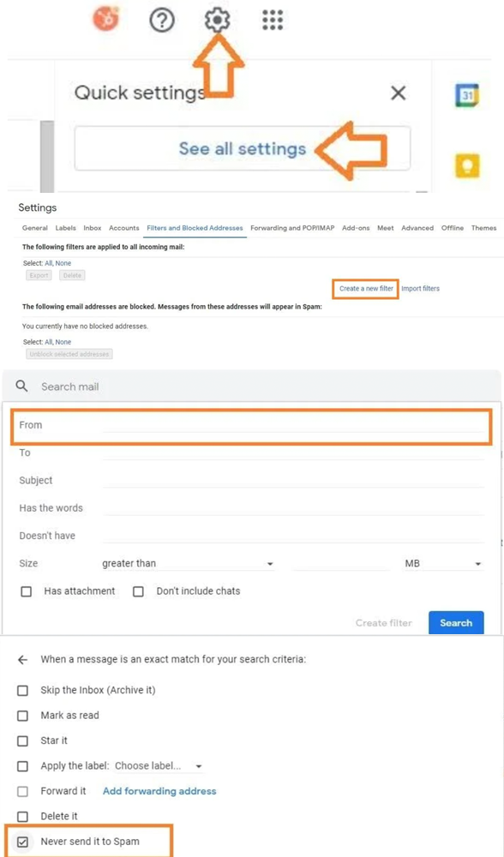
Task: Open the Google Keep side panel icon
Action: pos(467,165)
